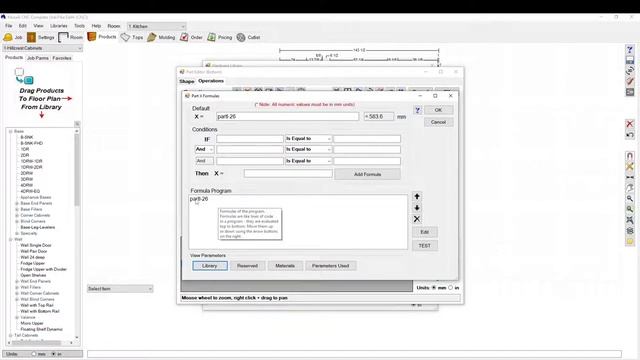This screenshot has height=360, width=640.
Task: Open the File menu
Action: (9, 26)
